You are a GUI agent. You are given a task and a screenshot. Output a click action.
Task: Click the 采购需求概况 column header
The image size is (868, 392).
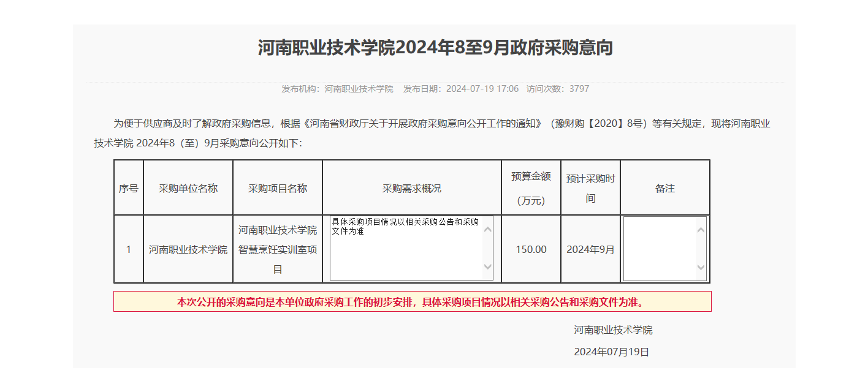coord(412,188)
